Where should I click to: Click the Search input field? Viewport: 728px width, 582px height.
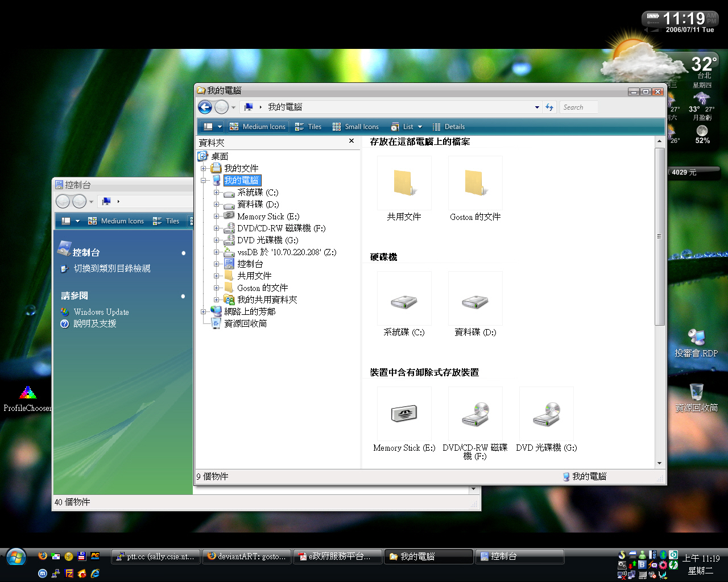click(578, 107)
